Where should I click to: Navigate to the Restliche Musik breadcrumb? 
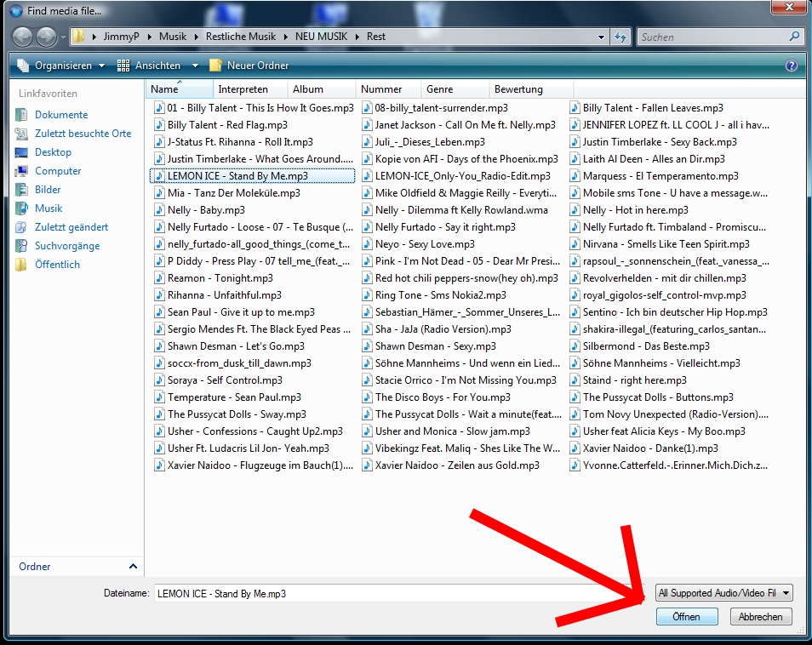pyautogui.click(x=241, y=37)
